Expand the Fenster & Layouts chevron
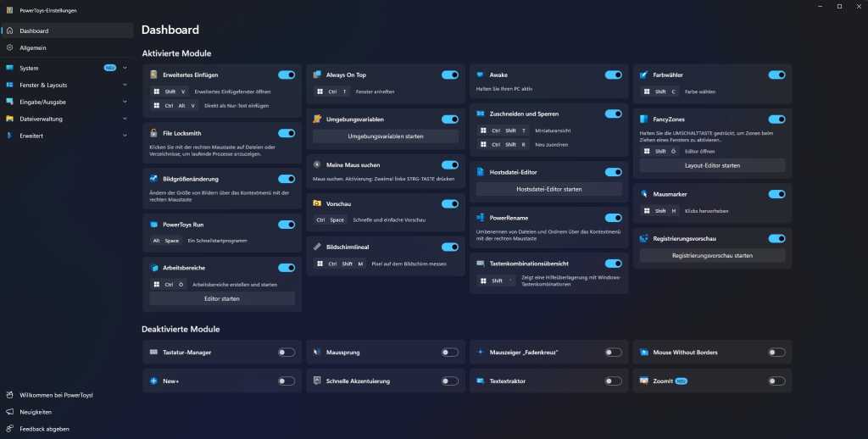Image resolution: width=868 pixels, height=439 pixels. 125,86
